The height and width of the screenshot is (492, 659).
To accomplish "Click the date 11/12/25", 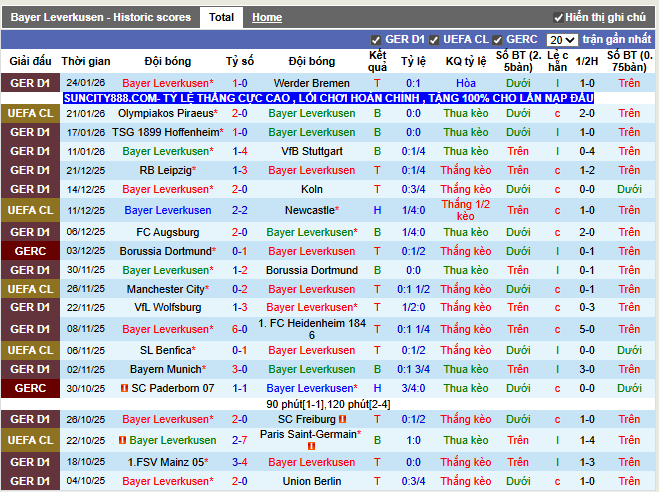I will tap(86, 210).
